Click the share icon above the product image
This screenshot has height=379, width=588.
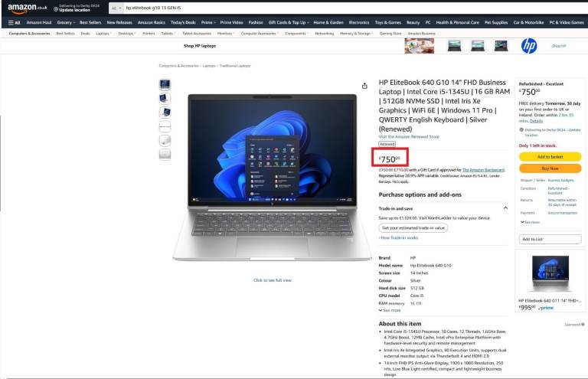click(x=364, y=86)
